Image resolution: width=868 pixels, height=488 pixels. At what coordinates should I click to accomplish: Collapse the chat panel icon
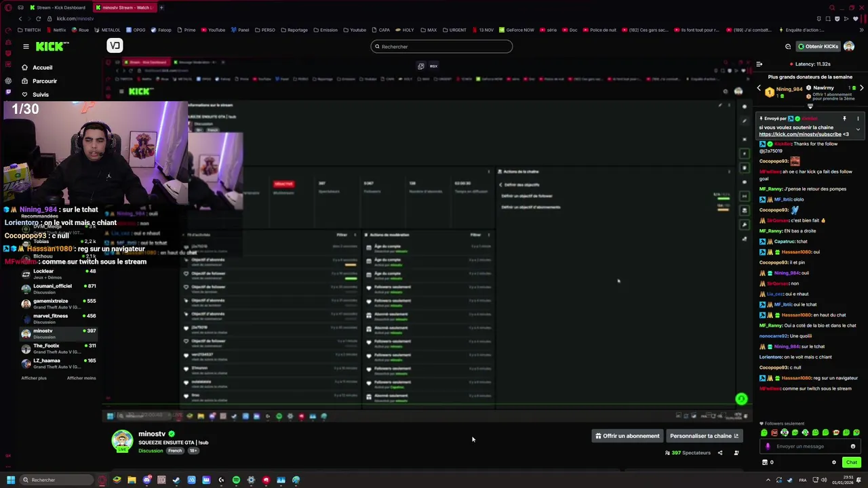[x=759, y=64]
